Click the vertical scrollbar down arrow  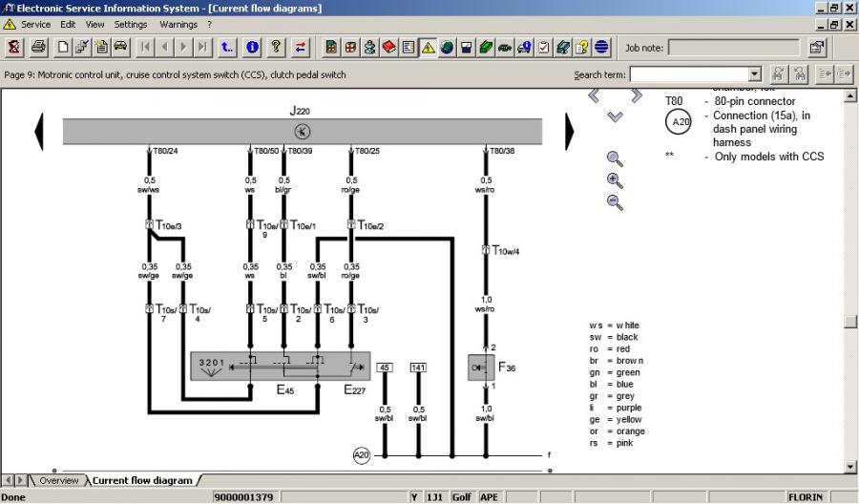[849, 466]
